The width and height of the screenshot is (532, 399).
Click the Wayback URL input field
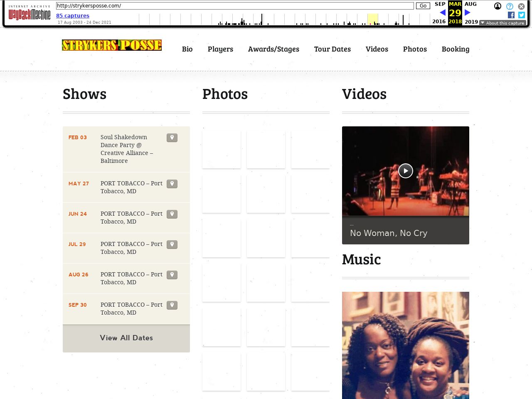click(x=235, y=6)
